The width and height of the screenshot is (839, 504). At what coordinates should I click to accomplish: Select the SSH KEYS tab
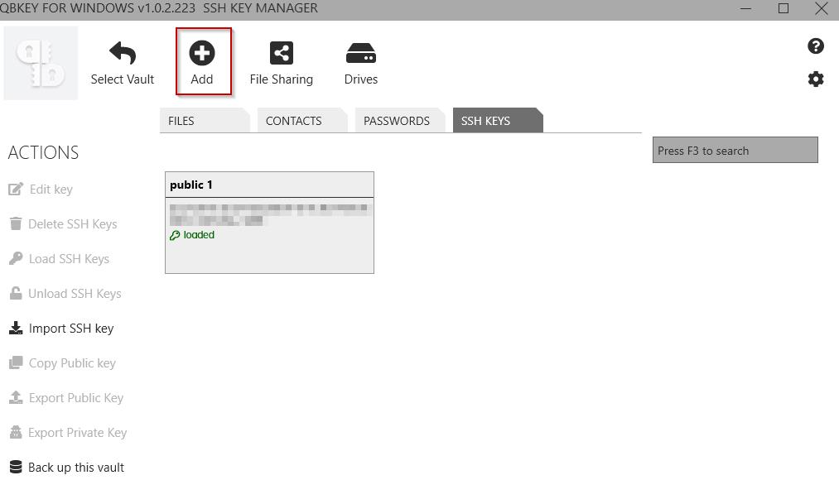[498, 120]
